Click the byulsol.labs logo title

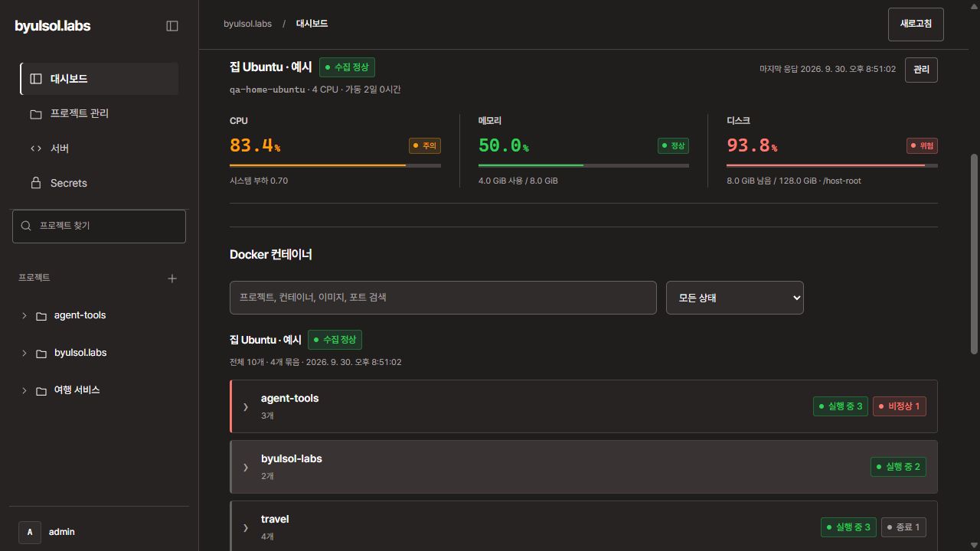coord(53,26)
